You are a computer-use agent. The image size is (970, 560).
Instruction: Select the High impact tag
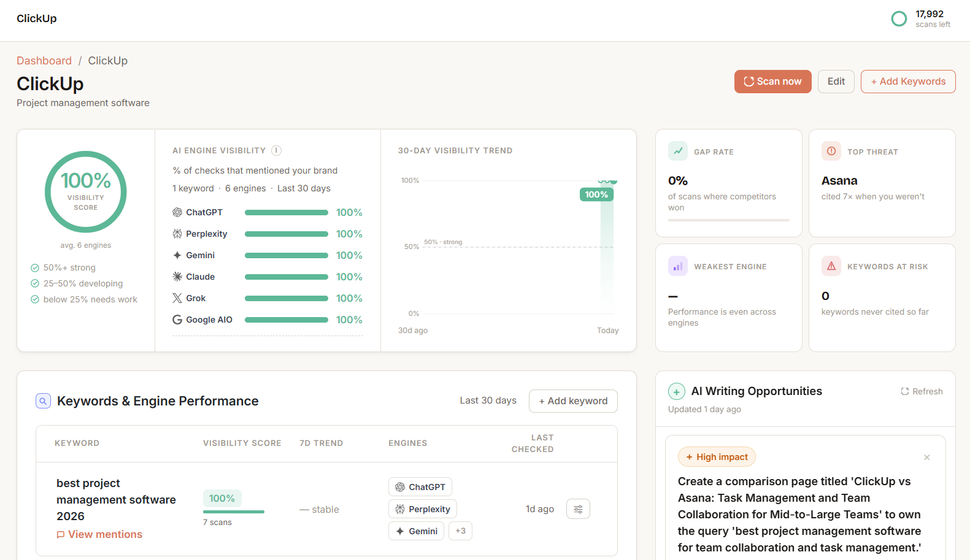click(x=717, y=457)
